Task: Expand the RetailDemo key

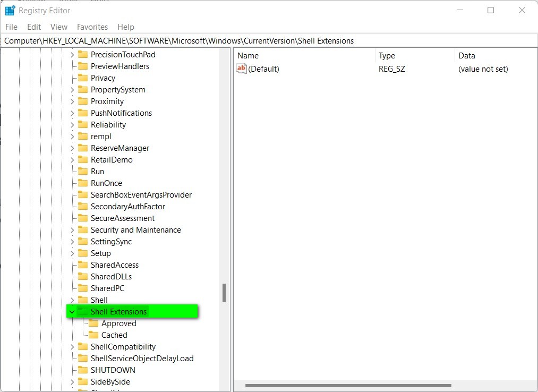Action: click(x=72, y=159)
